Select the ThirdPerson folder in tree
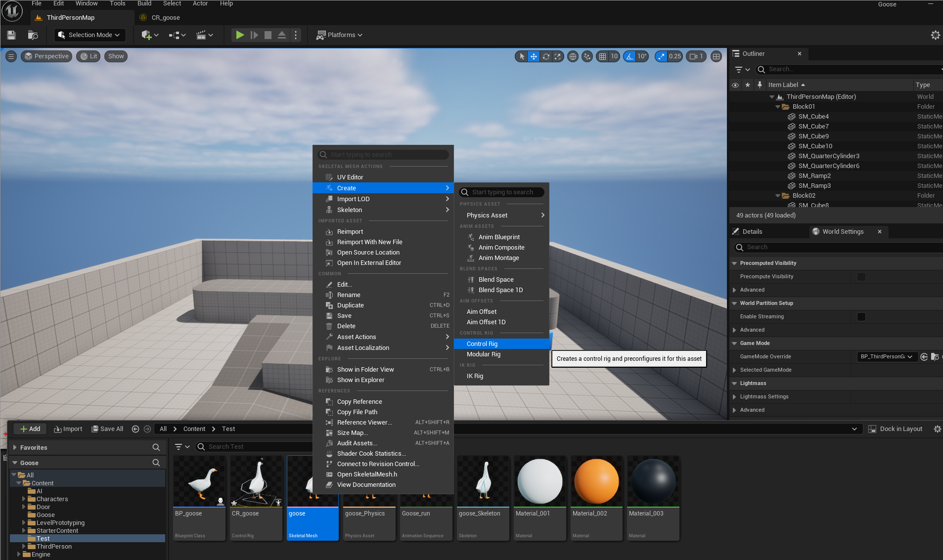The width and height of the screenshot is (943, 560). (x=54, y=547)
